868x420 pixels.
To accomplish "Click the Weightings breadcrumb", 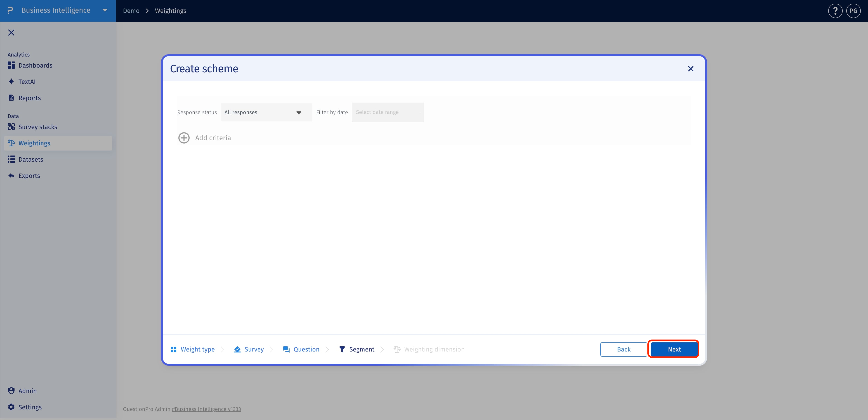I will tap(170, 11).
